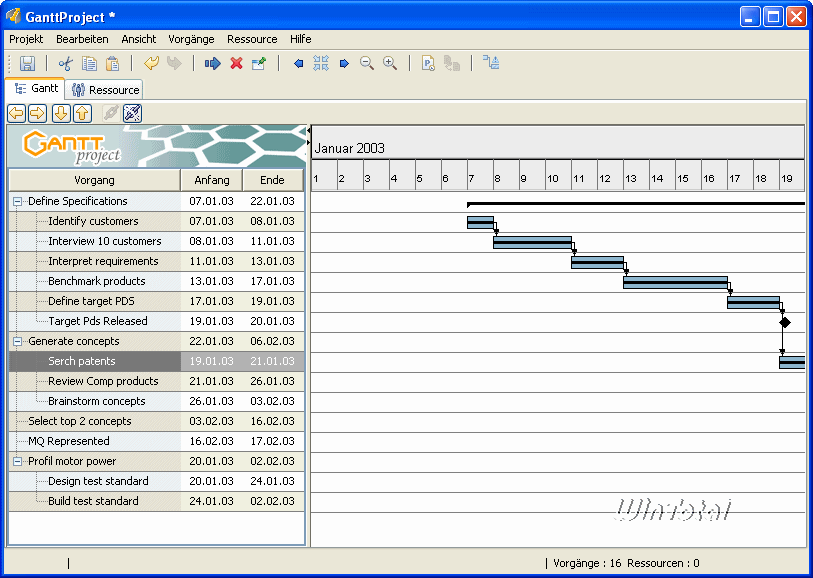Viewport: 813px width, 578px height.
Task: Select the Brainstorm concepts task row
Action: [96, 401]
